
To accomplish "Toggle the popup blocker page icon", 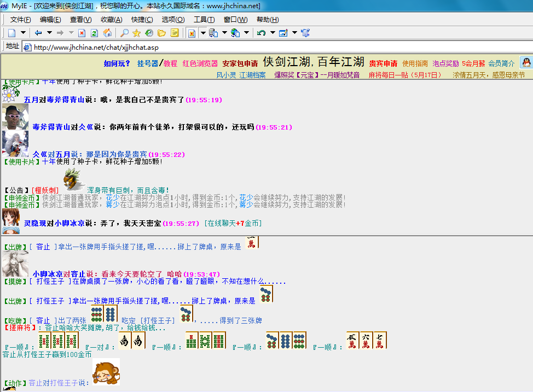I will click(192, 33).
